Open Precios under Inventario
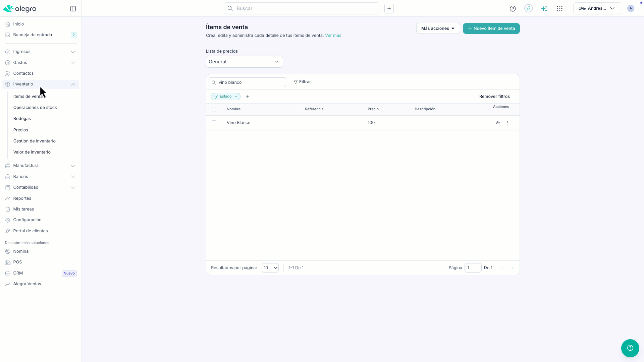Screen dimensions: 644x362 21,130
